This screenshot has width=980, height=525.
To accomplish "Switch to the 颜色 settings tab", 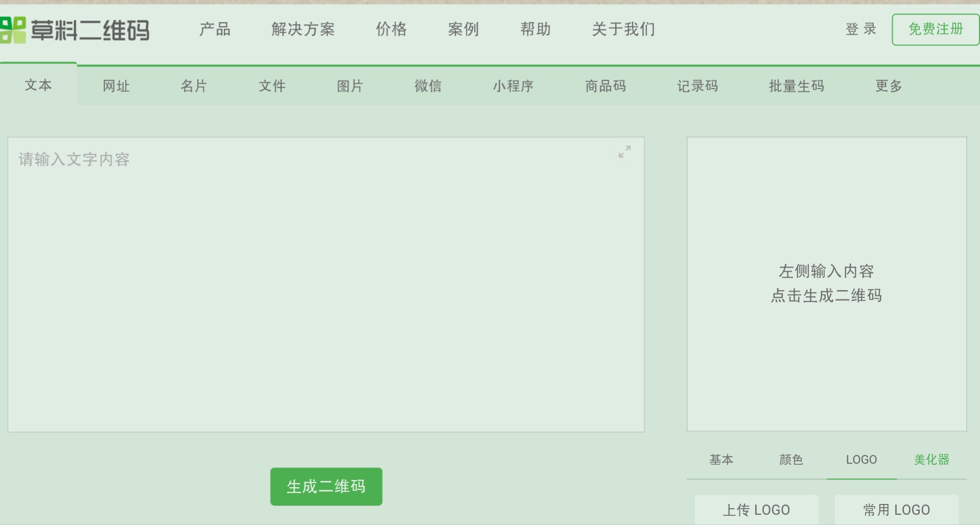I will (x=791, y=460).
